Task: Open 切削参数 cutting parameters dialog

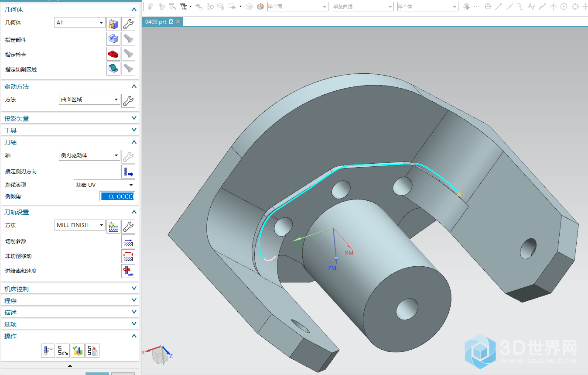Action: pos(128,241)
